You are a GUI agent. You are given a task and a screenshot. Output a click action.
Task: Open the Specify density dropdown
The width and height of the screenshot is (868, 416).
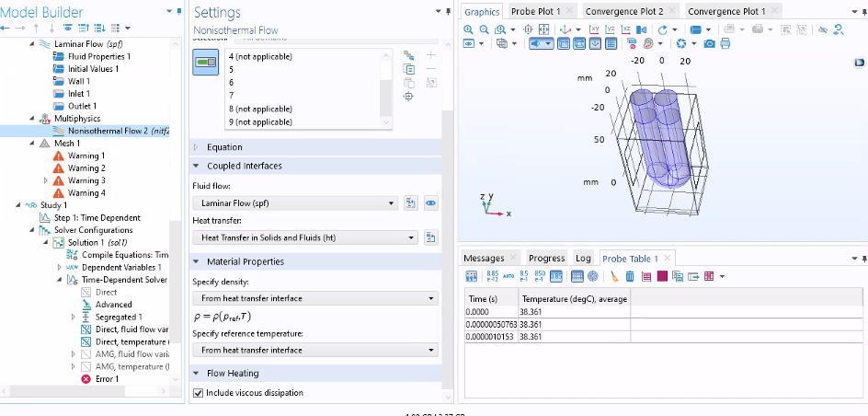[x=314, y=298]
